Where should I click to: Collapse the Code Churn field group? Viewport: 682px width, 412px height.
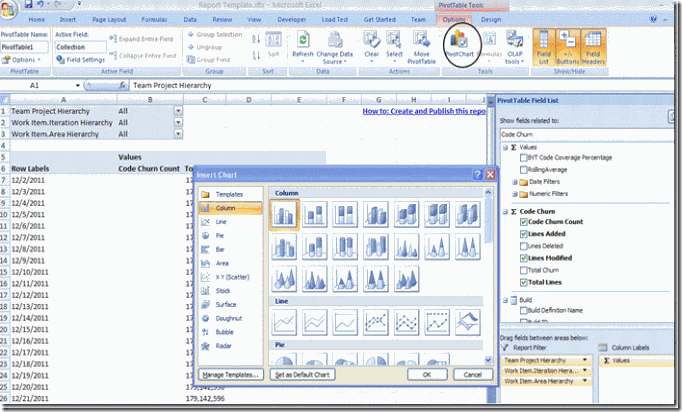(x=505, y=211)
